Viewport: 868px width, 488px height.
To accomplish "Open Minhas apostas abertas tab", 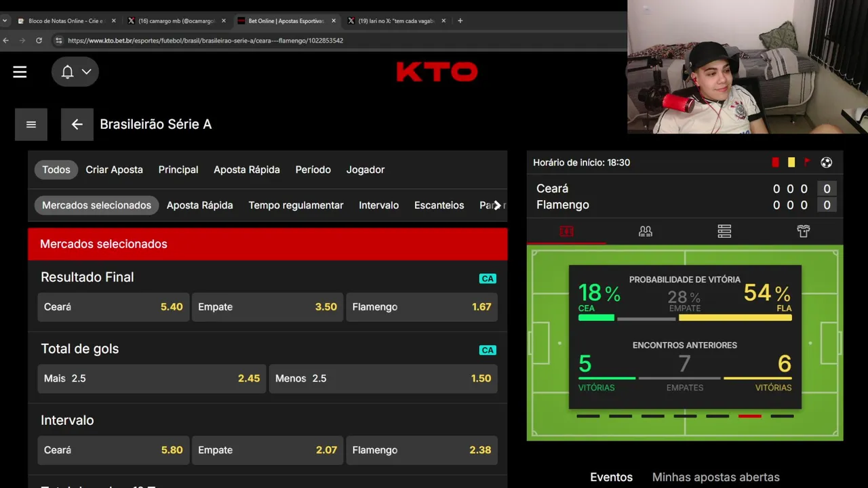I will pos(715,477).
